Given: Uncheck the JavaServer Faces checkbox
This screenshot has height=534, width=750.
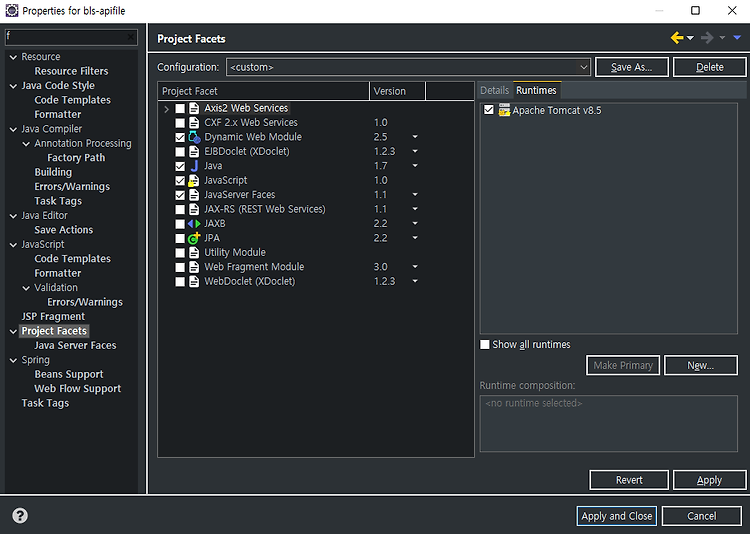Looking at the screenshot, I should pyautogui.click(x=180, y=195).
